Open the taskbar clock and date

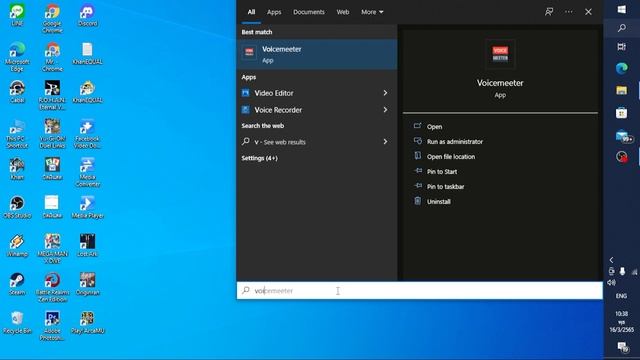tap(622, 321)
